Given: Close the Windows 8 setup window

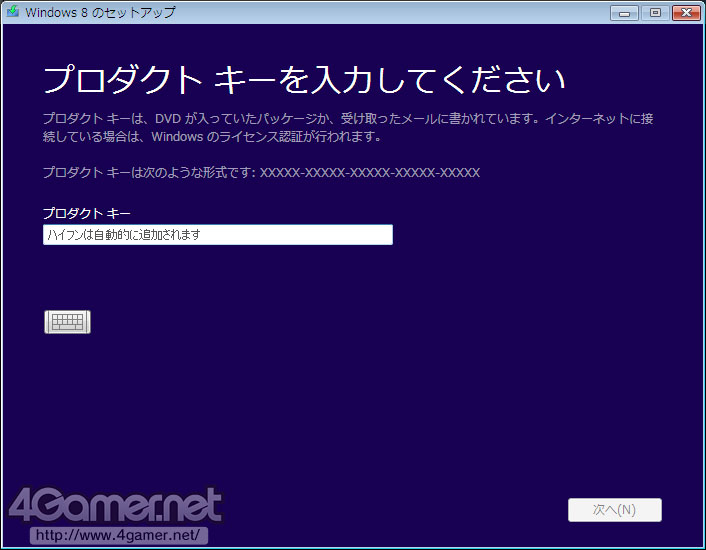Looking at the screenshot, I should pos(686,13).
